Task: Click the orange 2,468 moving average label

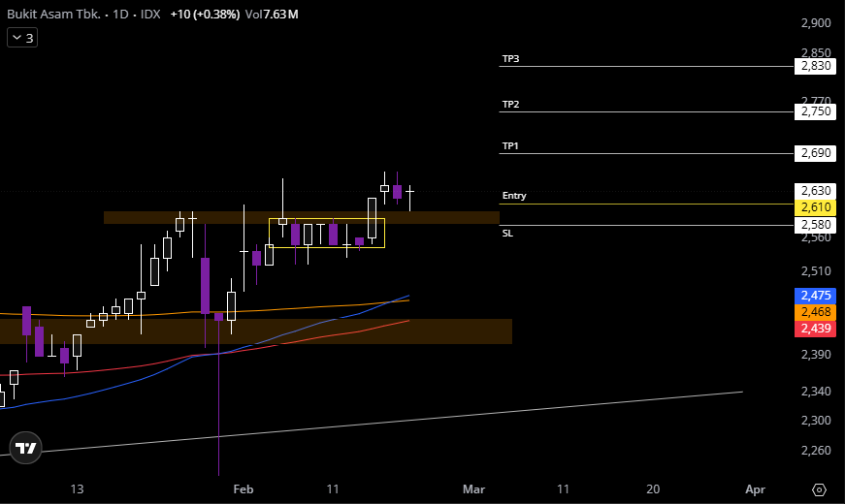Action: [815, 312]
